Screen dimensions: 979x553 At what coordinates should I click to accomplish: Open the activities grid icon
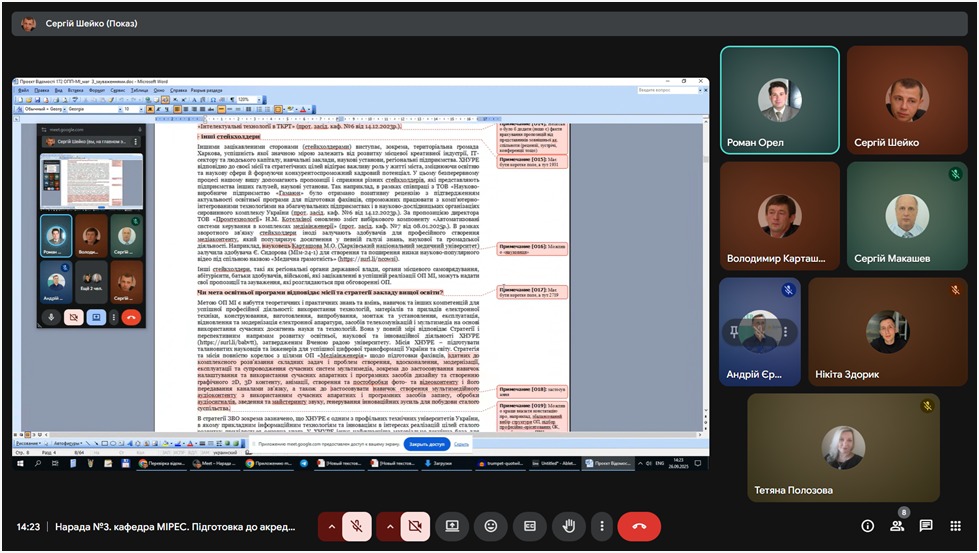(x=956, y=526)
